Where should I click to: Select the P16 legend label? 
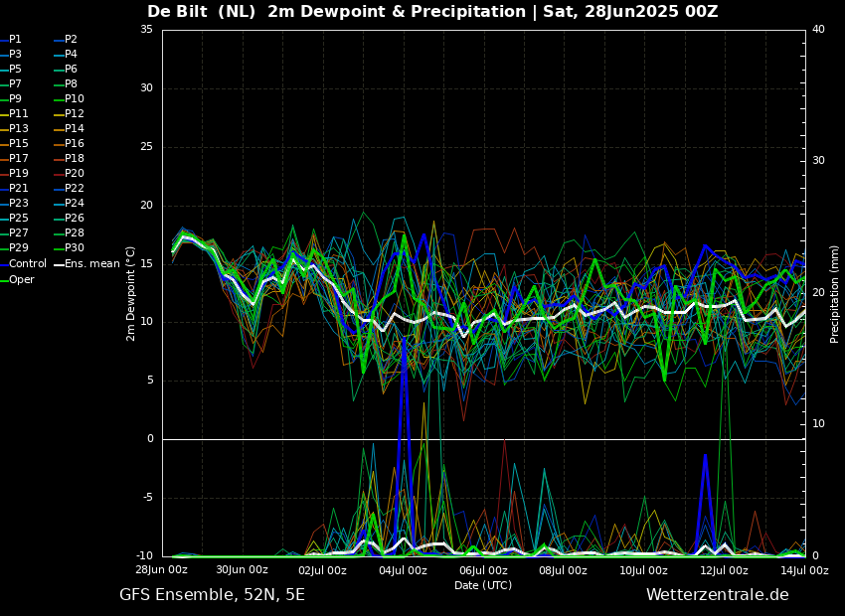(x=70, y=144)
